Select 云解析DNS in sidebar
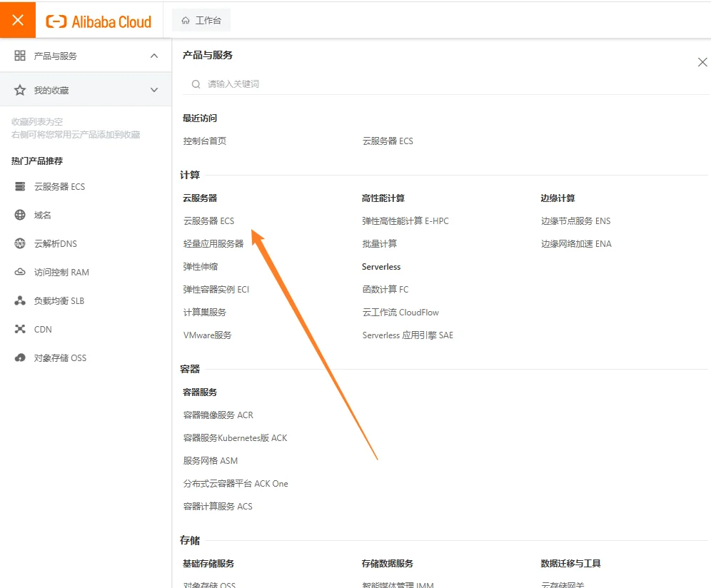Screen dimensions: 711x588 56,243
